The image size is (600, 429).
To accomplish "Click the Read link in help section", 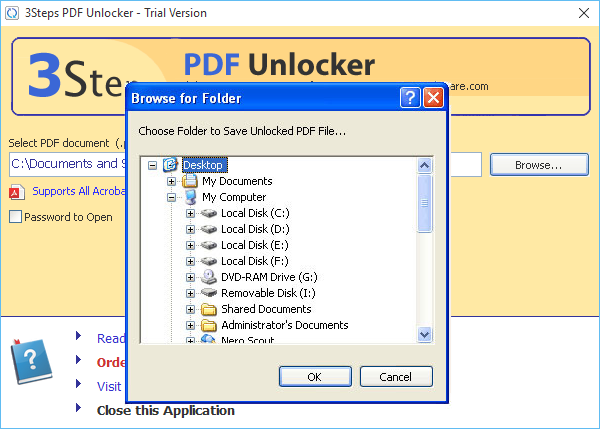I will click(111, 339).
